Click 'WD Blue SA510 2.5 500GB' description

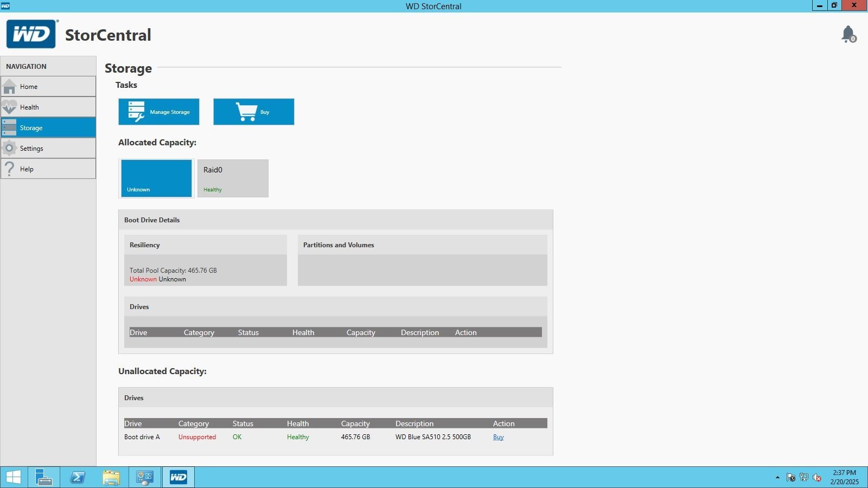tap(433, 437)
